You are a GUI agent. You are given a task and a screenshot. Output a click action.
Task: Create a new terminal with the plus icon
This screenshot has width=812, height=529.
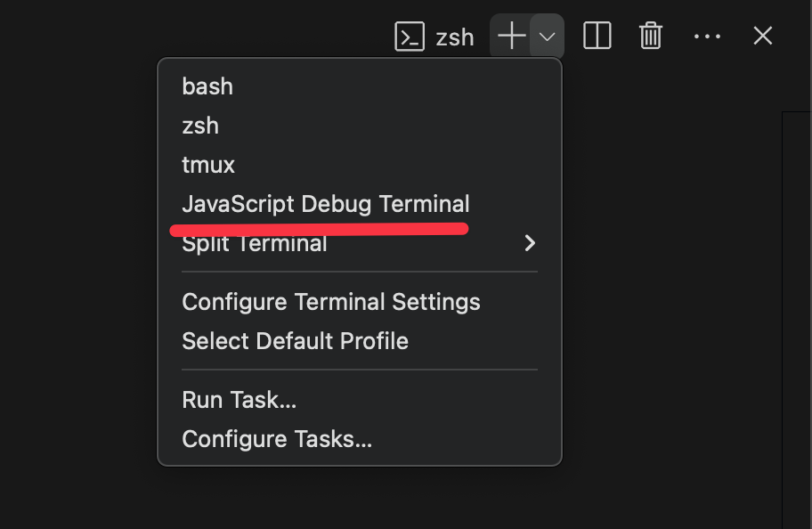point(510,37)
